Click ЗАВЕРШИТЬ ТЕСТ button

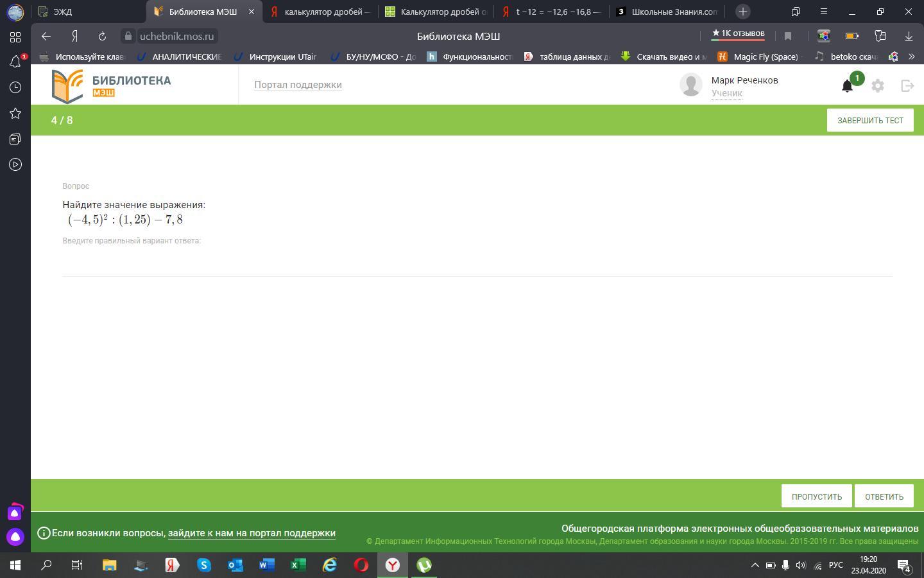[x=869, y=120]
